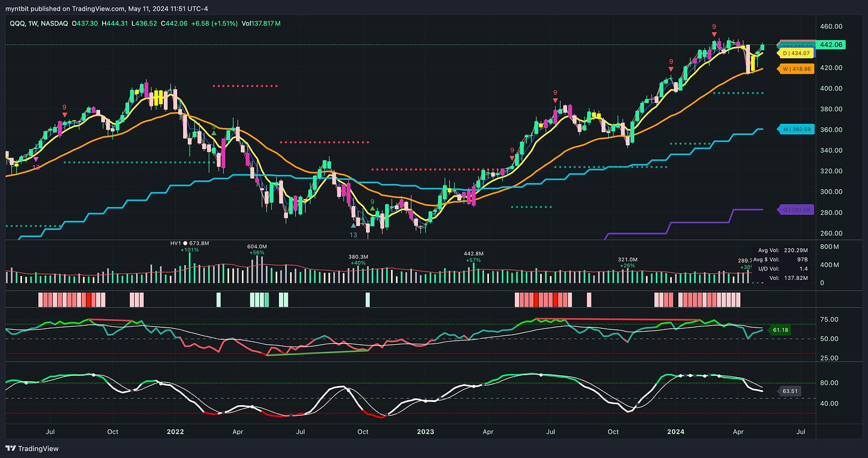Click the RSI value badge 61.18

pyautogui.click(x=778, y=329)
